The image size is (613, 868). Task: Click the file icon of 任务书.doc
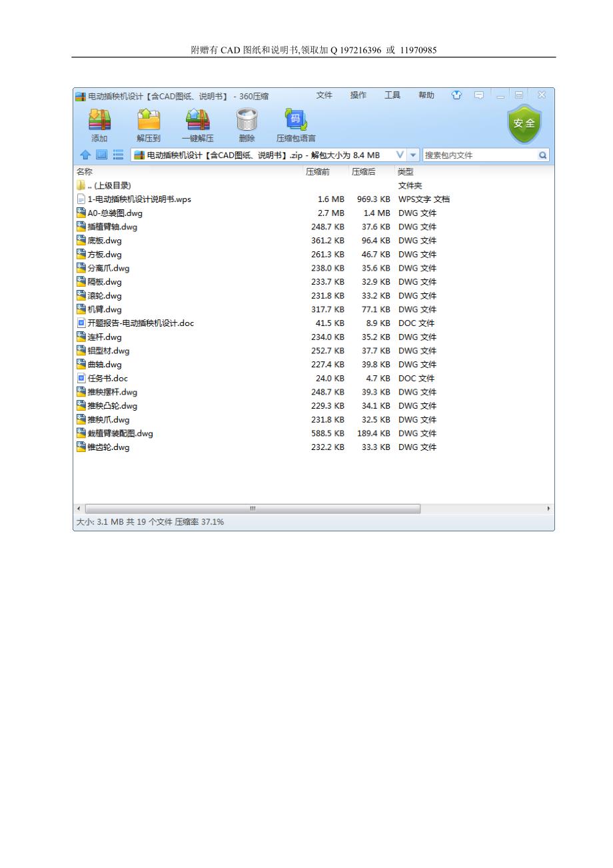coord(81,378)
